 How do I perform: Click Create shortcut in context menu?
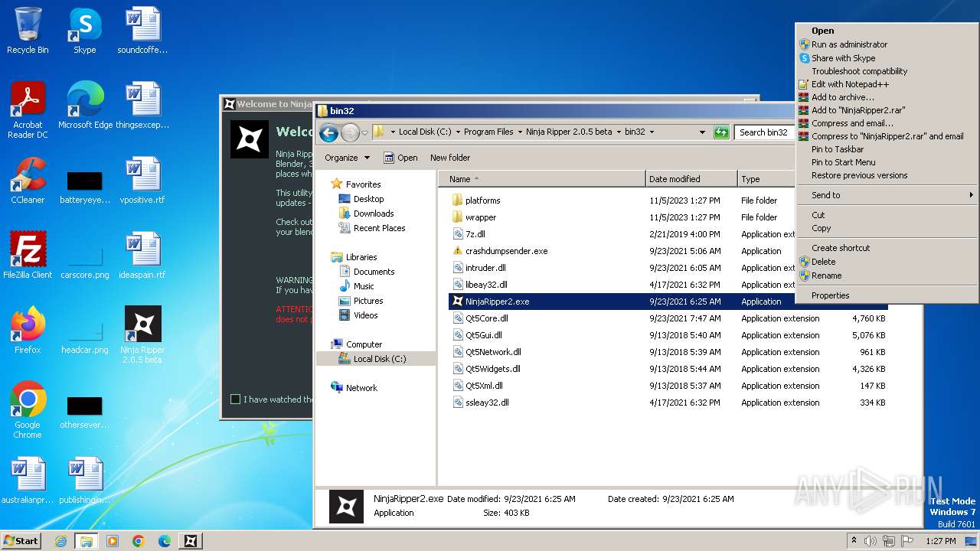coord(887,248)
